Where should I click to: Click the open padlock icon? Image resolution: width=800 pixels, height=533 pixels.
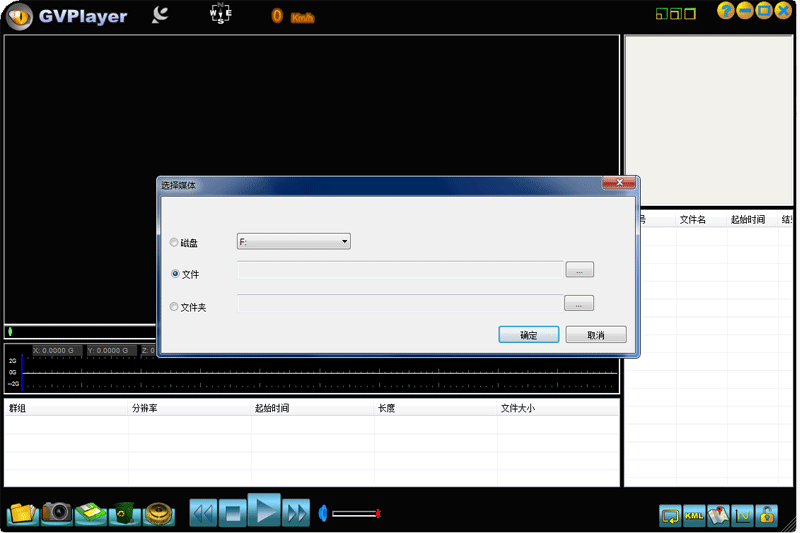coord(766,515)
